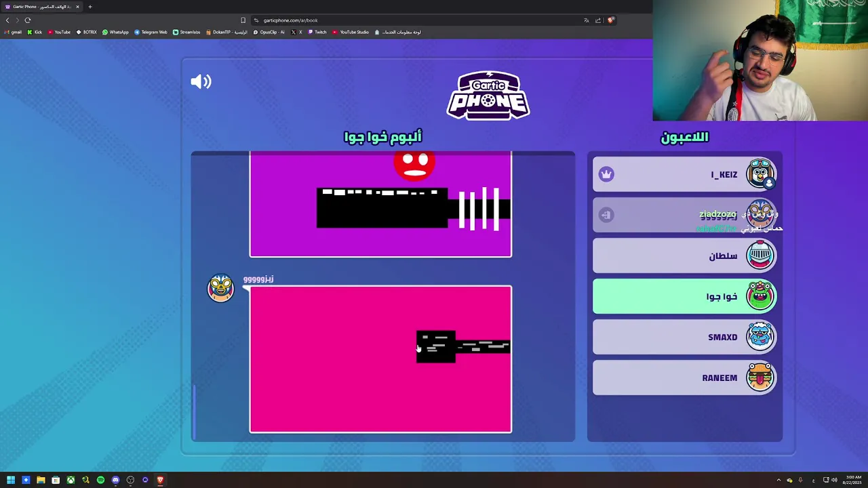The width and height of the screenshot is (868, 488).
Task: Open a new browser tab
Action: (x=90, y=7)
